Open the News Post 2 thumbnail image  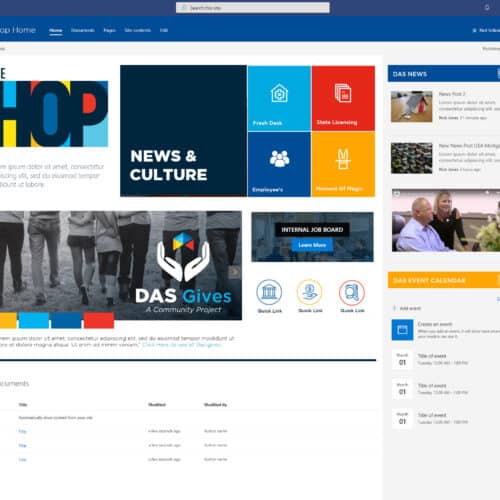coord(412,107)
